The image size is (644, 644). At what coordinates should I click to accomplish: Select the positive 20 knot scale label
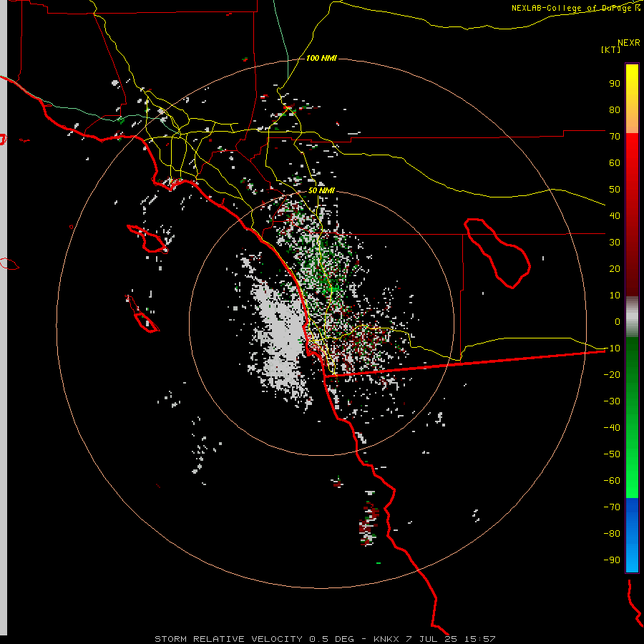coord(615,269)
